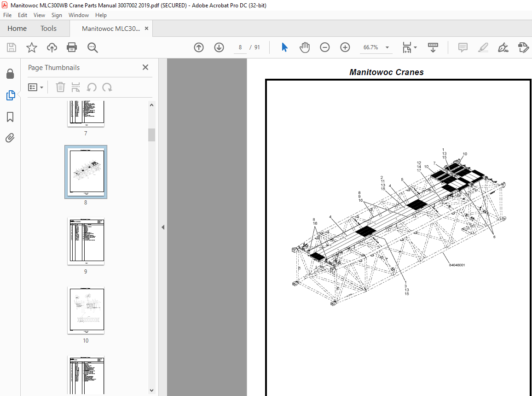Open the Window menu
This screenshot has height=396, width=532.
pyautogui.click(x=78, y=15)
